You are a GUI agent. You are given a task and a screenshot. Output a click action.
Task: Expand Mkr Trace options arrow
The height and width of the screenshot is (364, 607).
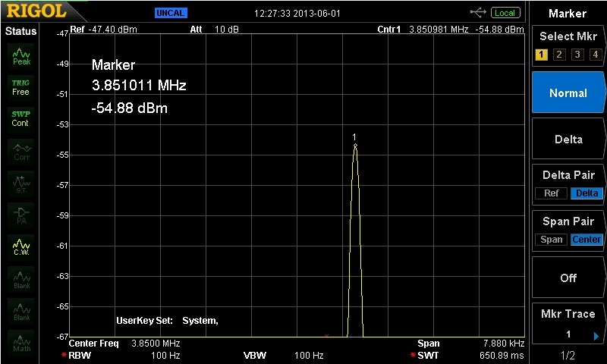(x=596, y=336)
